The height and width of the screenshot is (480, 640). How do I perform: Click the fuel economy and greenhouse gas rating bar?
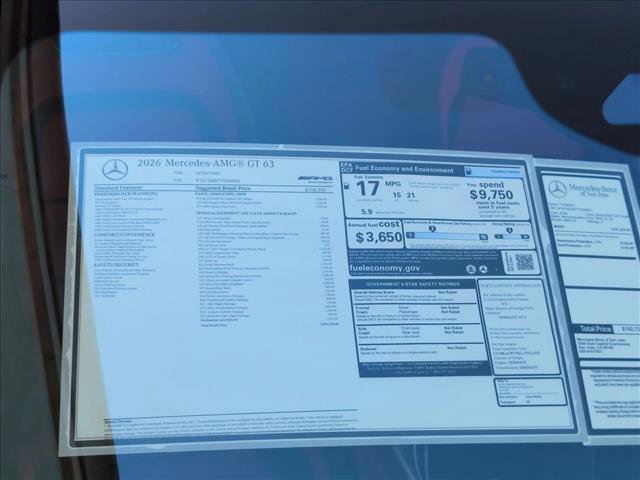click(x=447, y=236)
